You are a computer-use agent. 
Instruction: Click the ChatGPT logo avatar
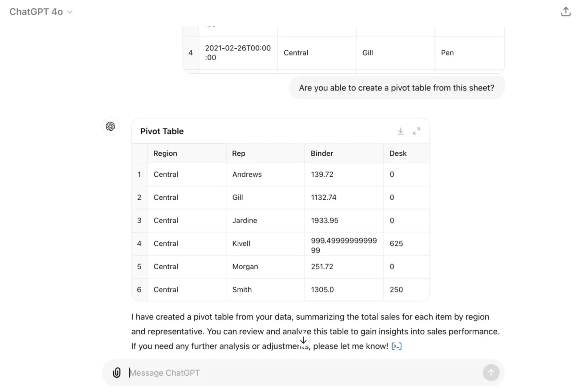(x=110, y=126)
